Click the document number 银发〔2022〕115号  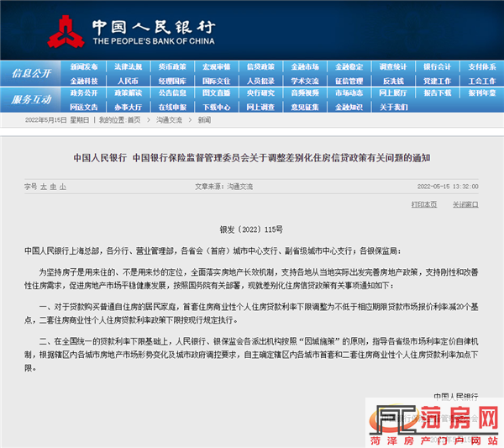[x=251, y=229]
